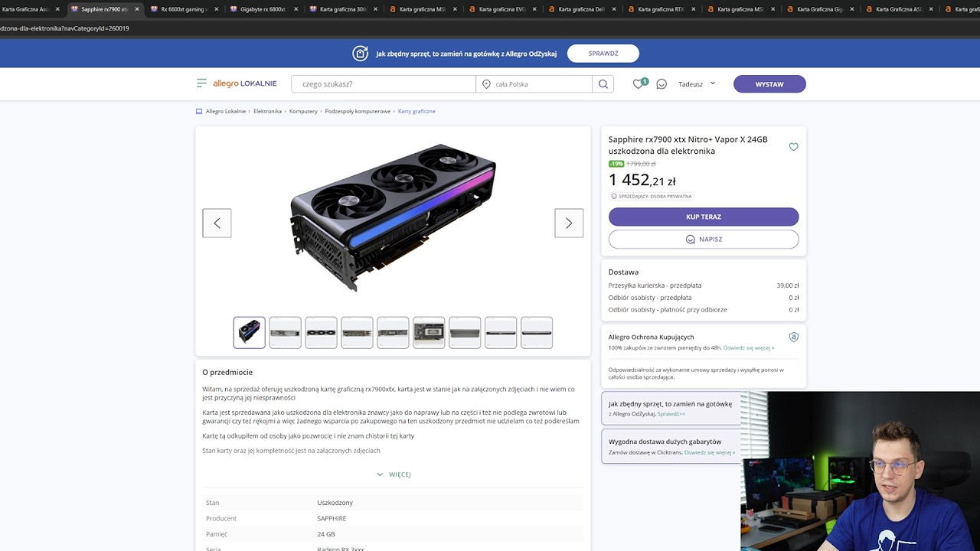Focus the 'czego szukasz?' search field
The height and width of the screenshot is (551, 980).
[384, 84]
